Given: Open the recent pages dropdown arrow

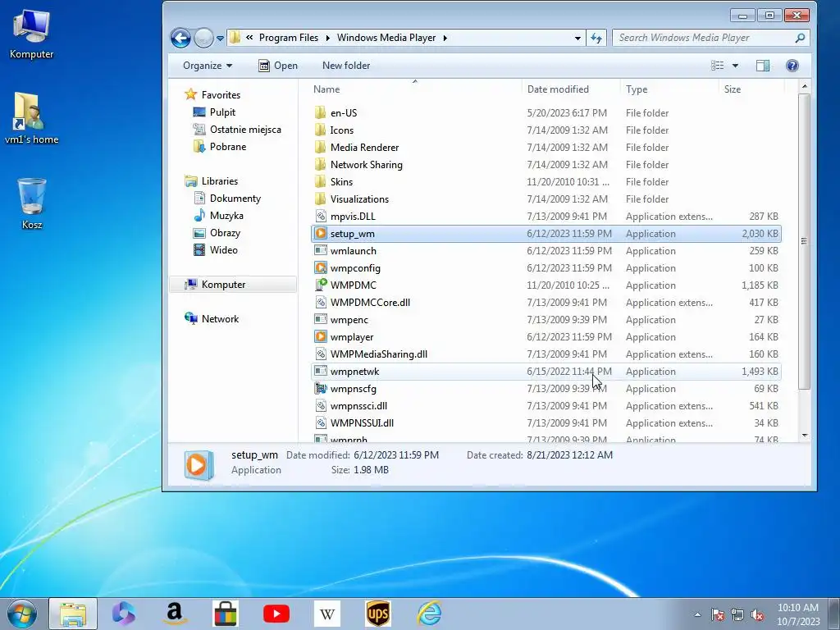Looking at the screenshot, I should tap(220, 38).
